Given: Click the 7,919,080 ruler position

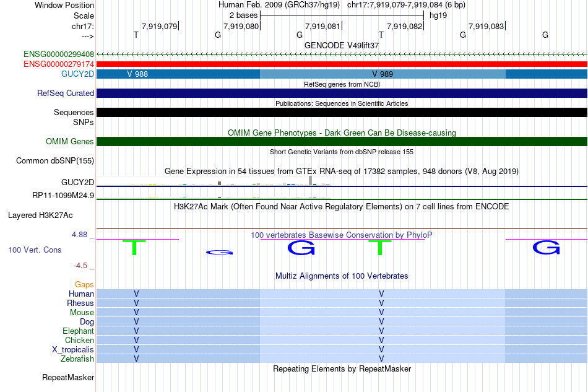Looking at the screenshot, I should pos(241,26).
